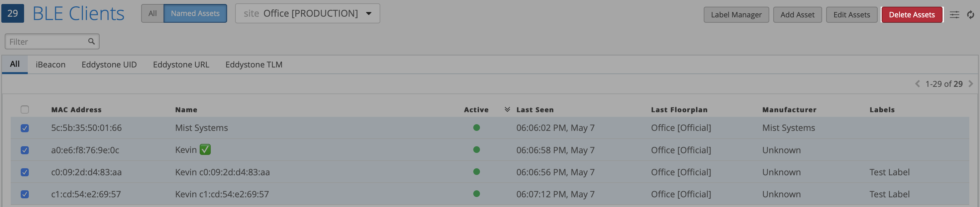This screenshot has height=207, width=980.
Task: Click the Delete Assets button
Action: 911,15
